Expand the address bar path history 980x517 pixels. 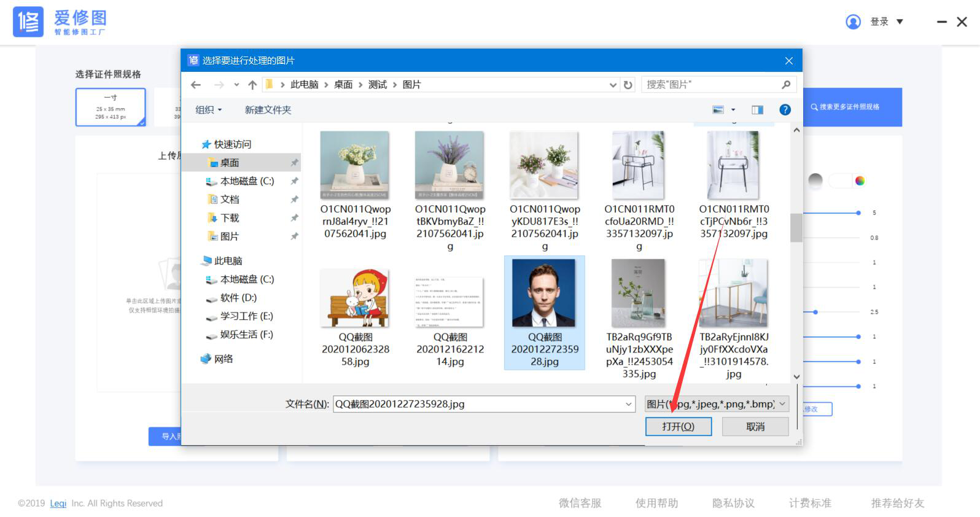point(613,85)
